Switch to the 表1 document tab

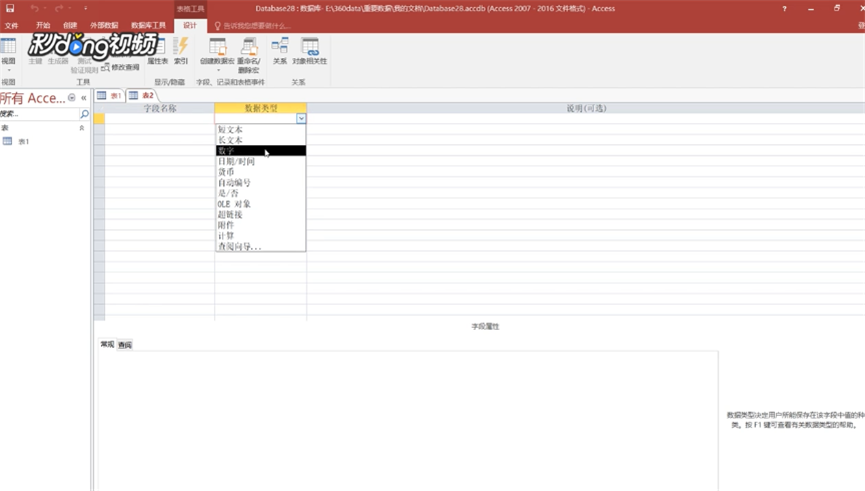(x=109, y=95)
